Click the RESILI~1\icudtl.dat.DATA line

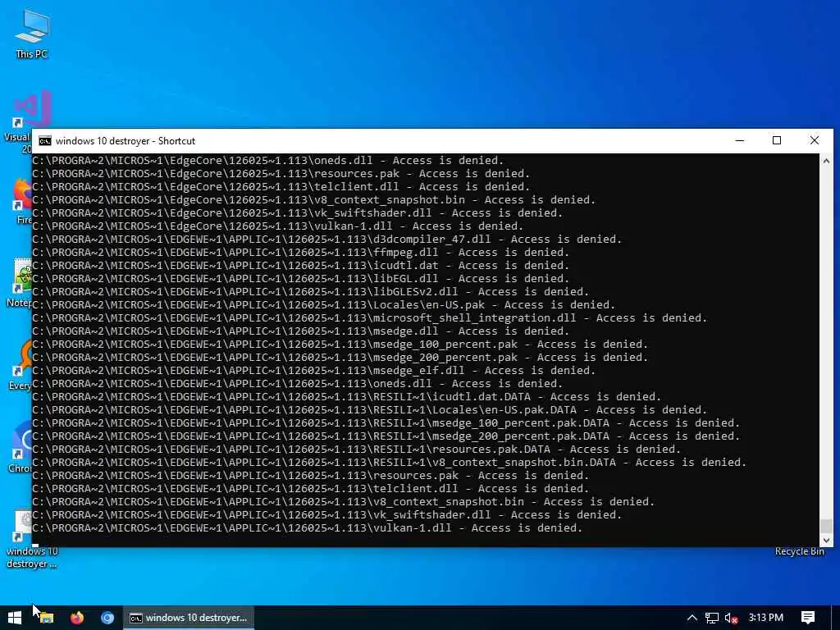pos(347,397)
